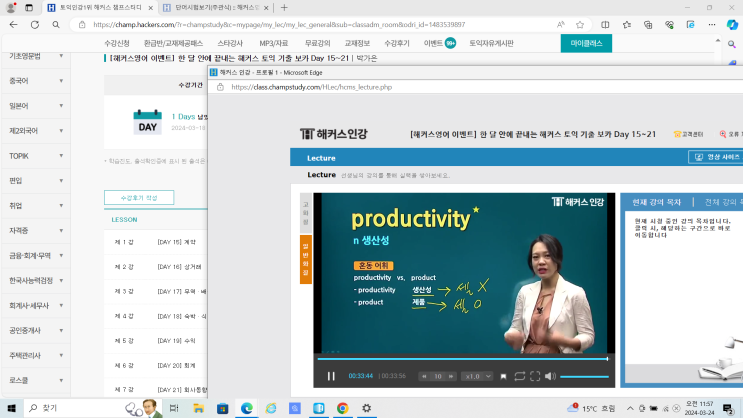The height and width of the screenshot is (418, 743).
Task: Expand 취업 sidebar category
Action: tap(36, 206)
